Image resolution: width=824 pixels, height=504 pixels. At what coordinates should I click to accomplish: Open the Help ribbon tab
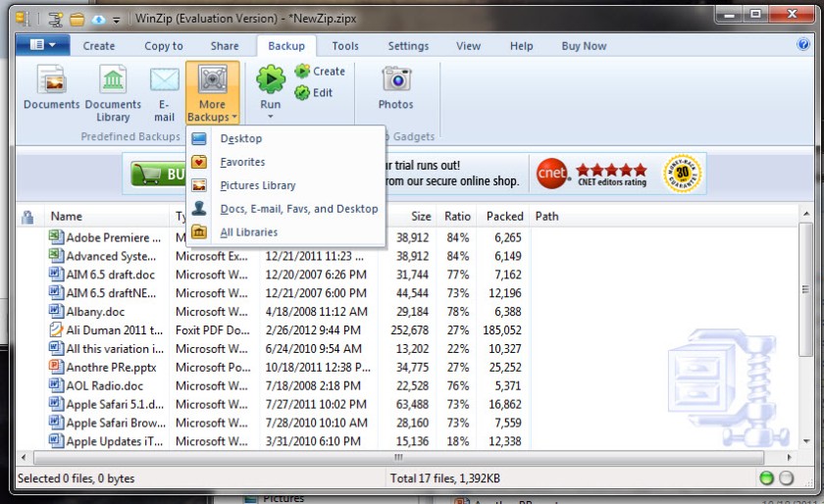point(521,46)
